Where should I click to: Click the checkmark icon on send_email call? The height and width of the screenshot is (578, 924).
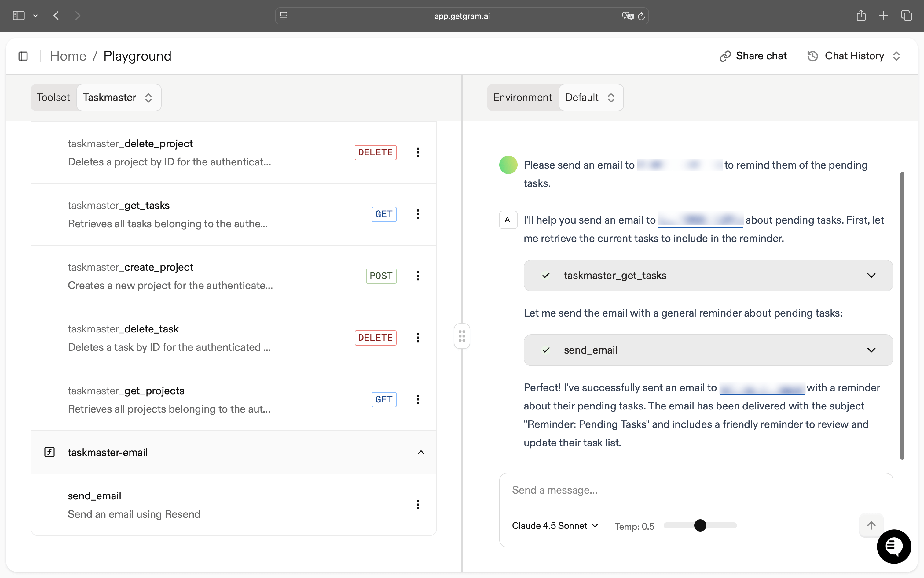546,350
